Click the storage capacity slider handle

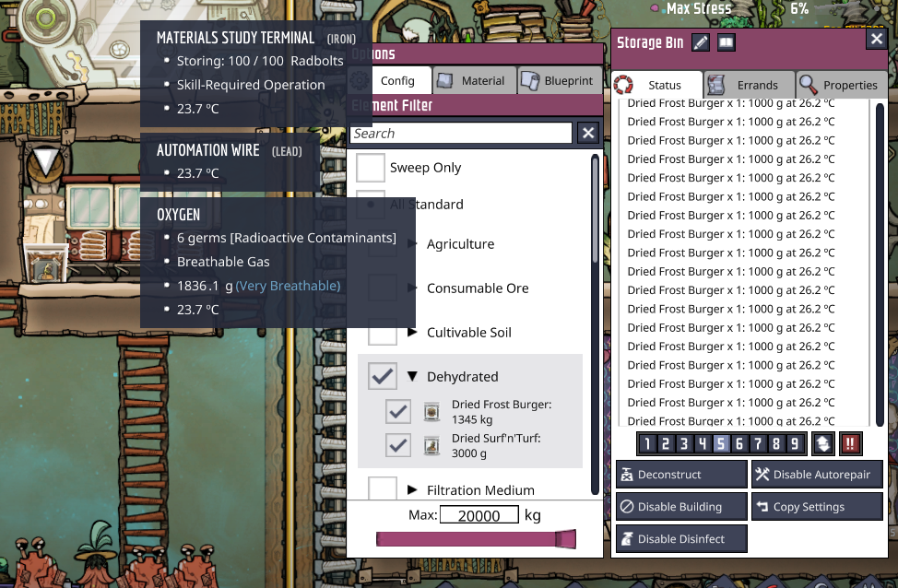[x=566, y=539]
